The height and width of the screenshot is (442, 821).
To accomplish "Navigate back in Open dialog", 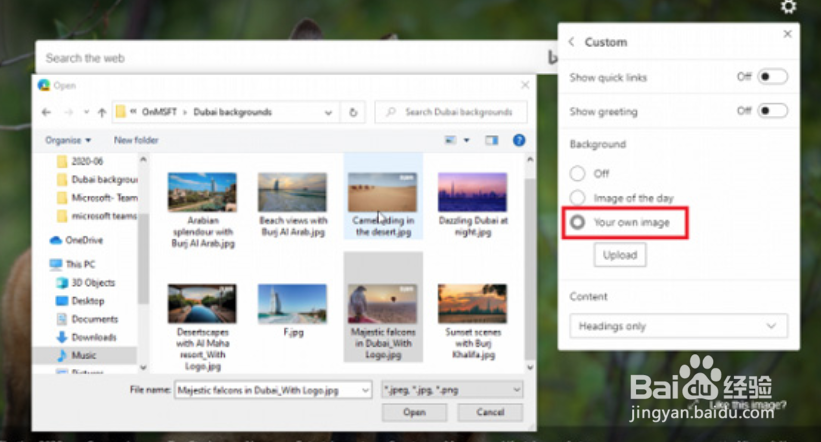I will (x=46, y=112).
